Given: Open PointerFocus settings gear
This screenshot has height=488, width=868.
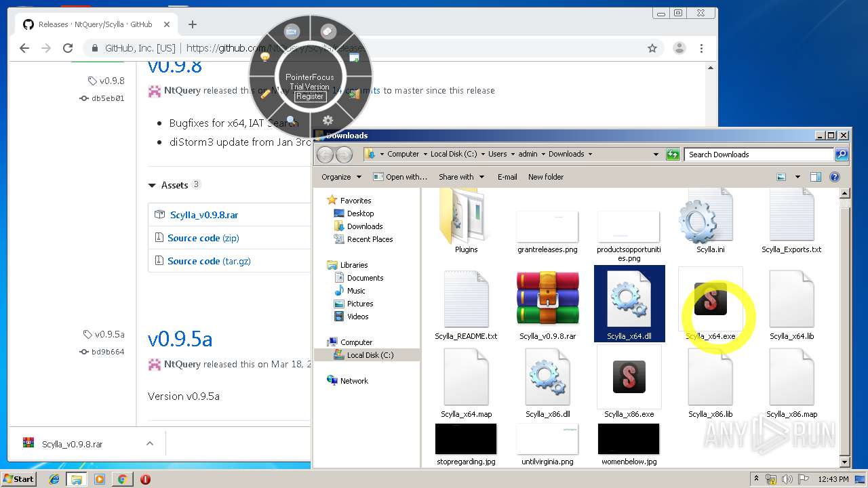Looking at the screenshot, I should (328, 120).
